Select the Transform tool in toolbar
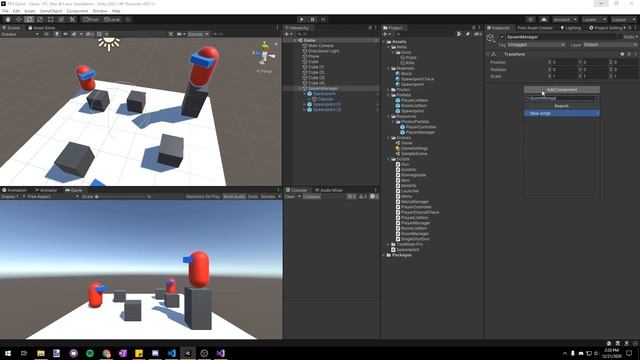This screenshot has height=360, width=640. (x=61, y=19)
